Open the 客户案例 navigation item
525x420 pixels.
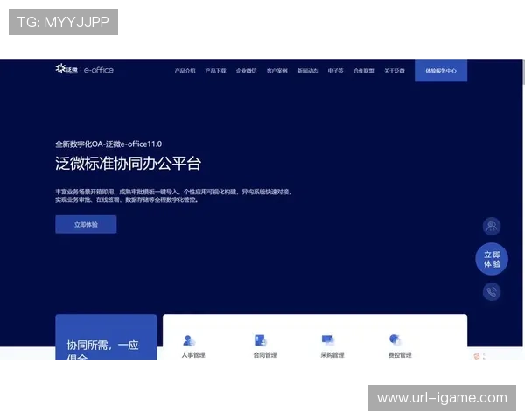[276, 71]
